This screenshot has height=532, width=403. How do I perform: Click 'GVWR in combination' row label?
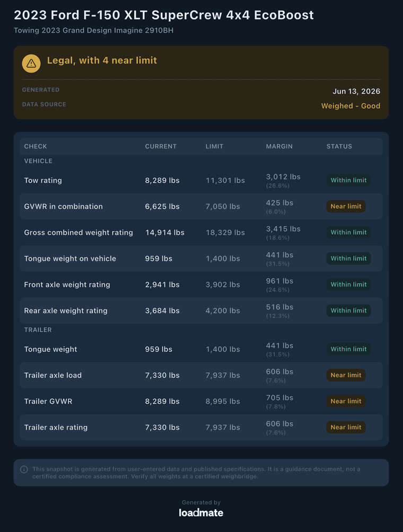click(64, 206)
